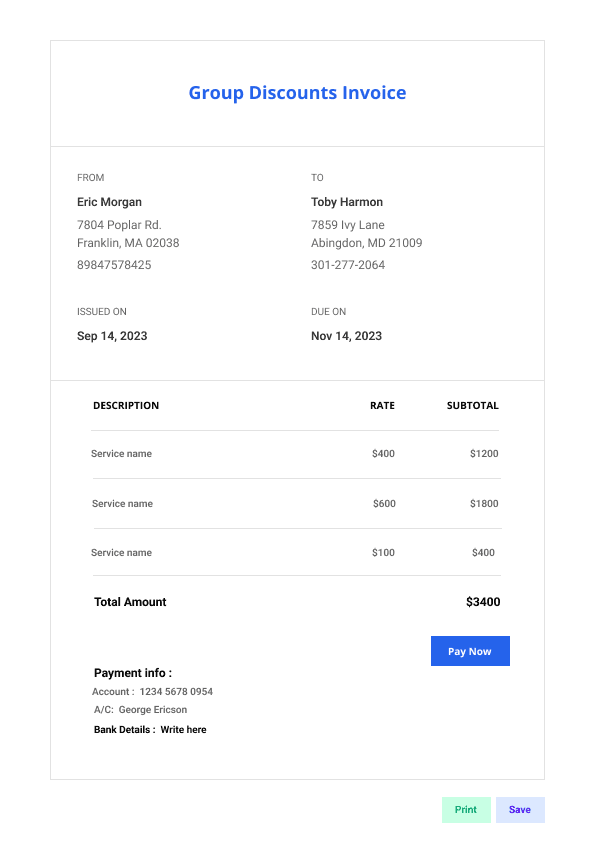Click the $100 rate in third row

(x=383, y=553)
